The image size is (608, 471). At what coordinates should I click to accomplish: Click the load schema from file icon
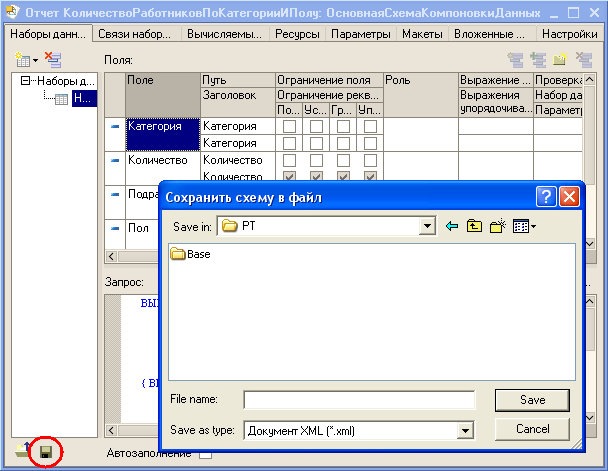(23, 450)
